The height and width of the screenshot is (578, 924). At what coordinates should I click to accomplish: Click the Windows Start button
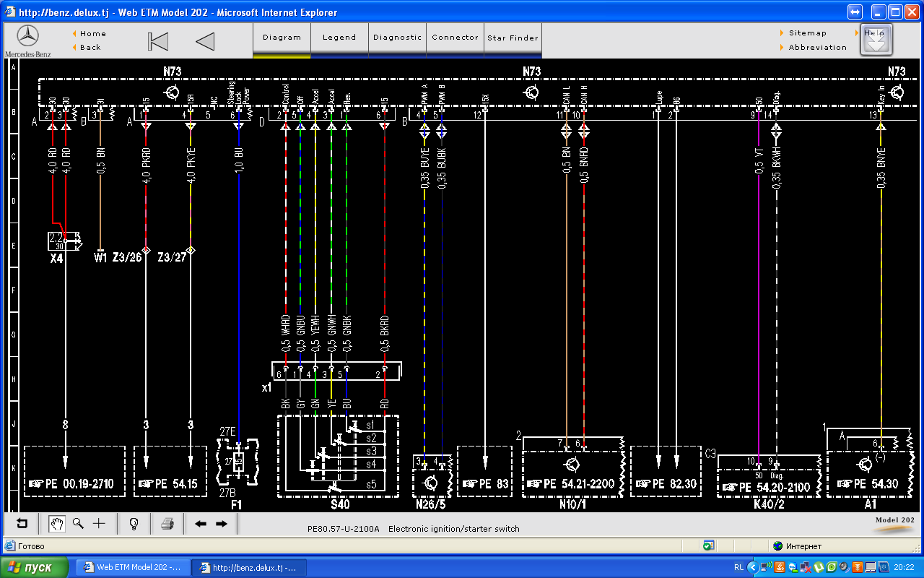pos(34,567)
